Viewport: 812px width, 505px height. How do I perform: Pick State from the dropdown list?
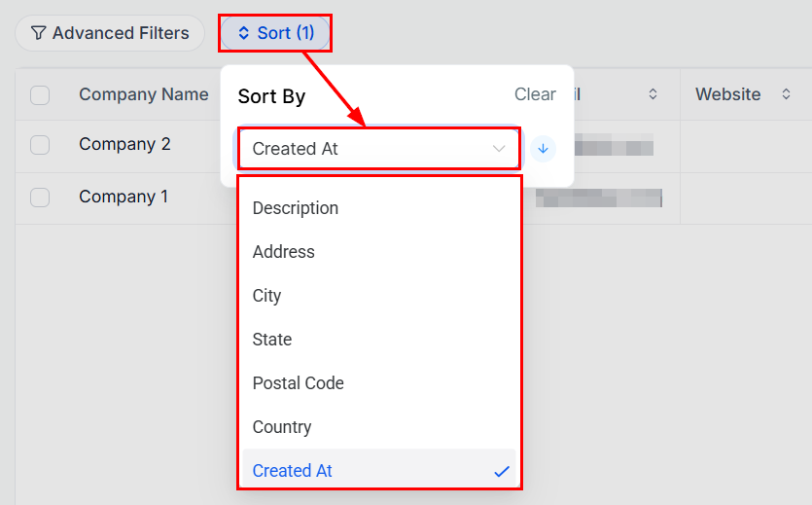pos(272,340)
